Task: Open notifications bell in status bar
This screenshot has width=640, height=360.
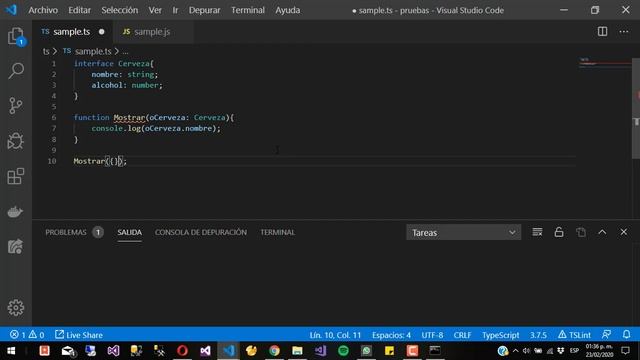Action: pos(627,335)
